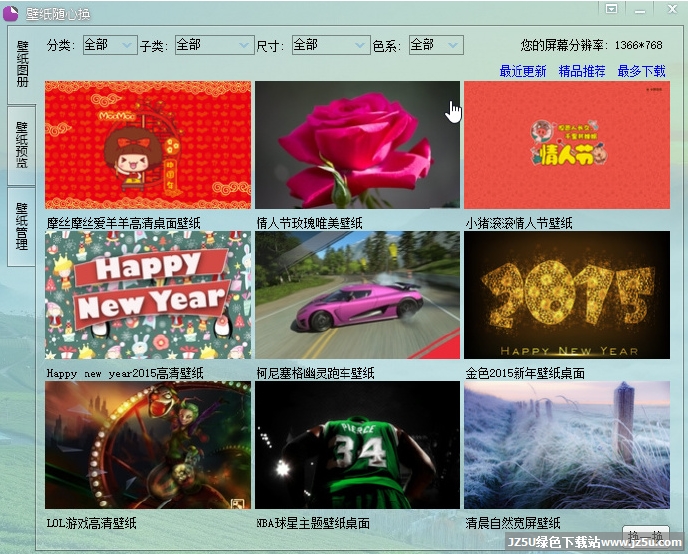Select the frosty morning field wallpaper thumbnail
Screen dimensions: 688x554
[x=567, y=445]
